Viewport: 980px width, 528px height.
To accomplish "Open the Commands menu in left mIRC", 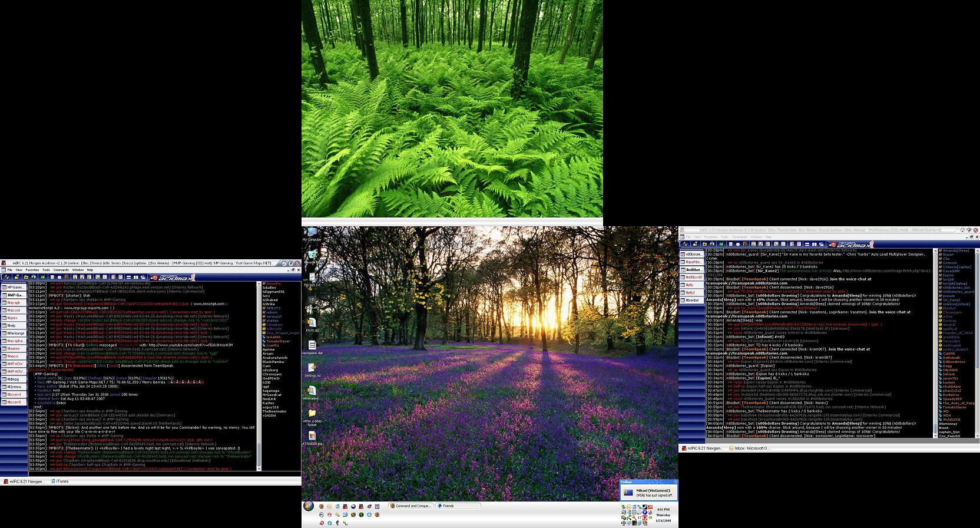I will click(x=61, y=270).
